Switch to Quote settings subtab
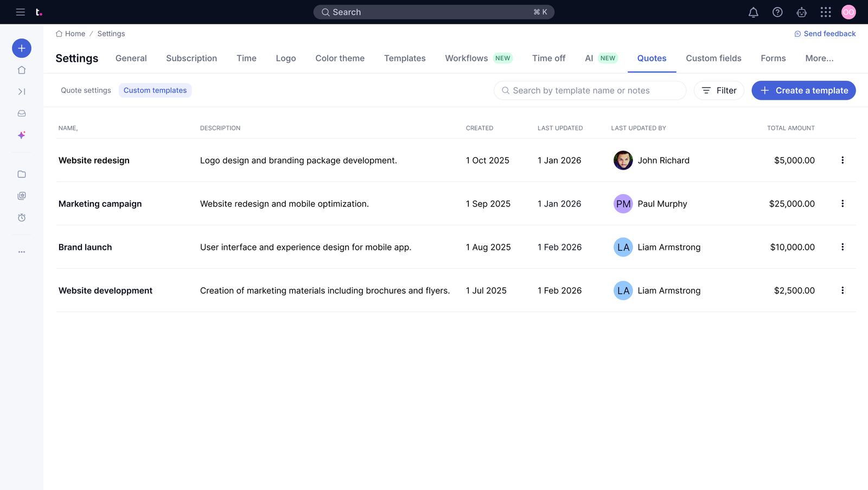Viewport: 868px width, 490px height. 86,91
